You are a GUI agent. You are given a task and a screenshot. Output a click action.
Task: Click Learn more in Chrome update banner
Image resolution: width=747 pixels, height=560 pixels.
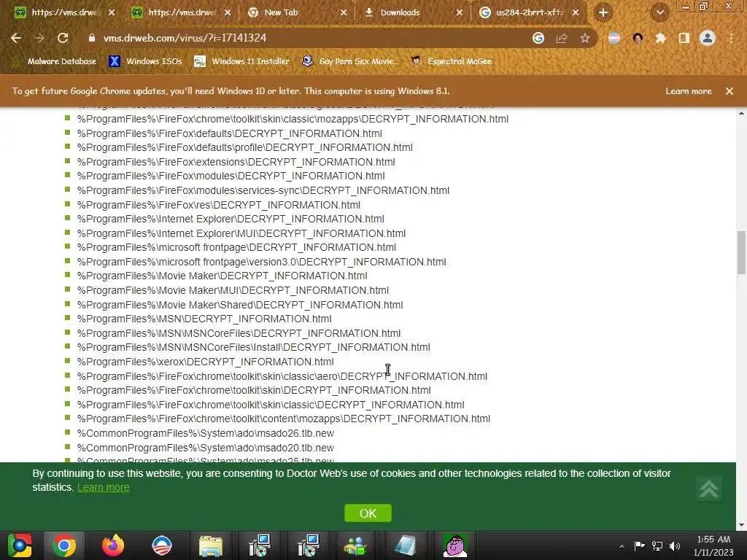tap(689, 91)
